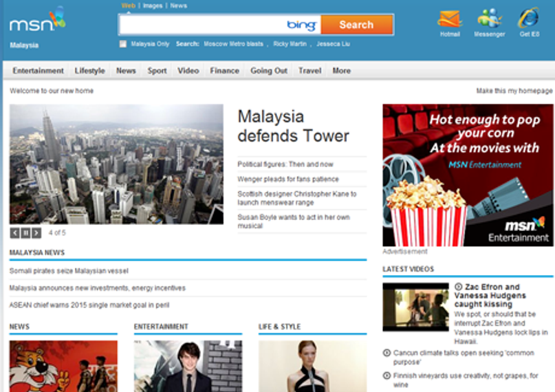Click Make this my homepage link
The image size is (555, 392).
coord(514,91)
